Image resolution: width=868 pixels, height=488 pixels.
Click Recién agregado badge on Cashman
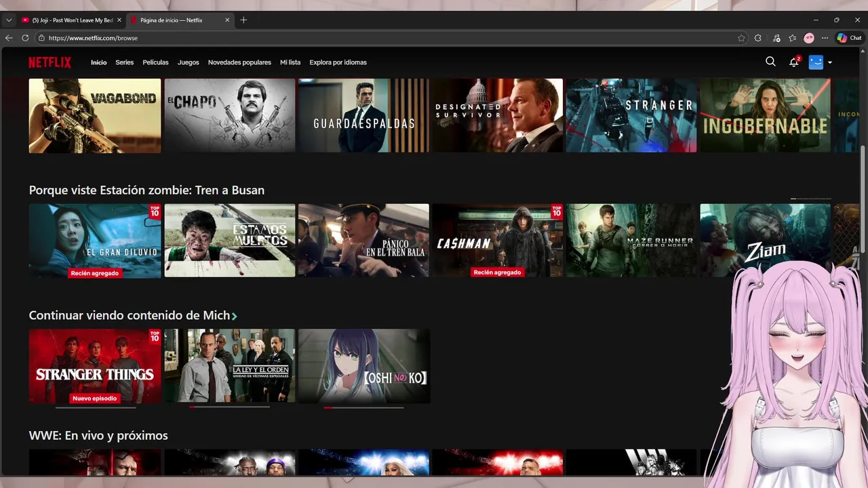pos(498,272)
